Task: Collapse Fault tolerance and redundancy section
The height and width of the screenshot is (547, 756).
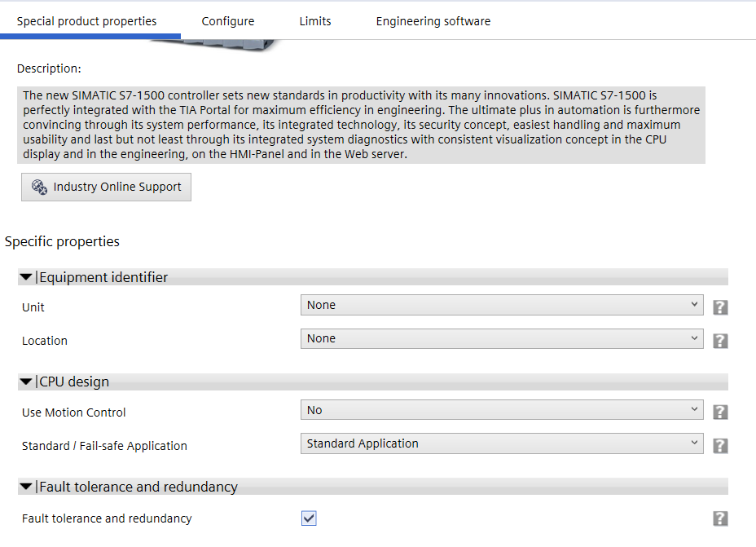Action: 26,487
